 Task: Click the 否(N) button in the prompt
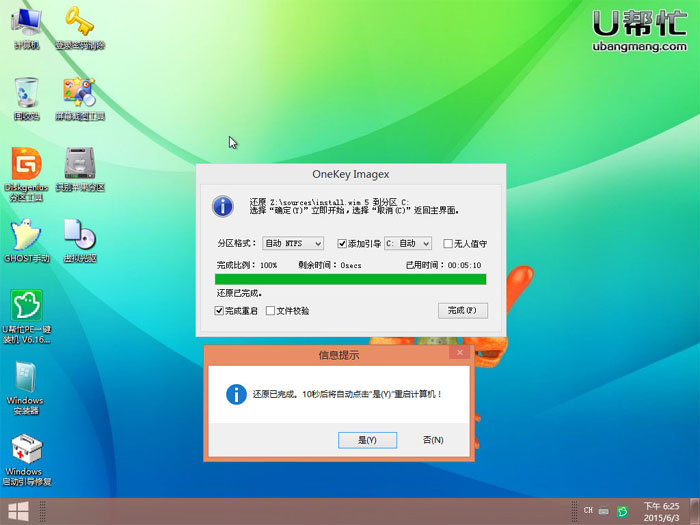click(433, 440)
